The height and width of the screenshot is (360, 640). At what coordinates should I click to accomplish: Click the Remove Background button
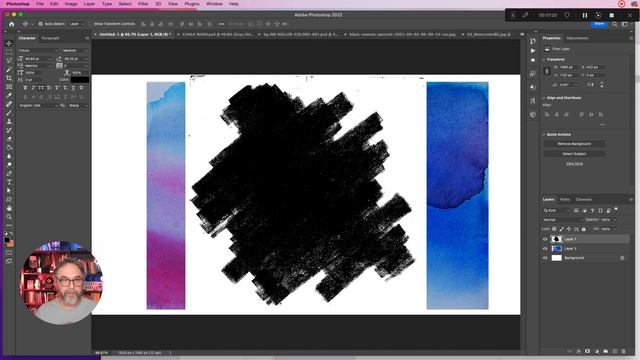(574, 144)
